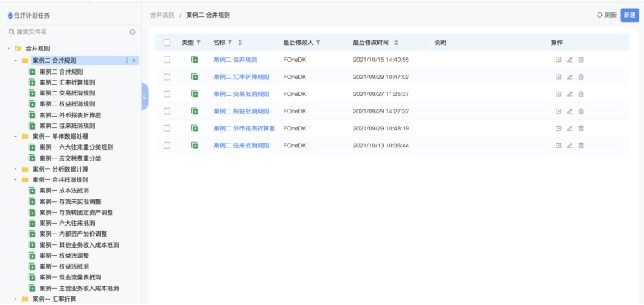This screenshot has height=305, width=644.
Task: Open more options for 案例二 合并规则 folder
Action: tap(127, 61)
